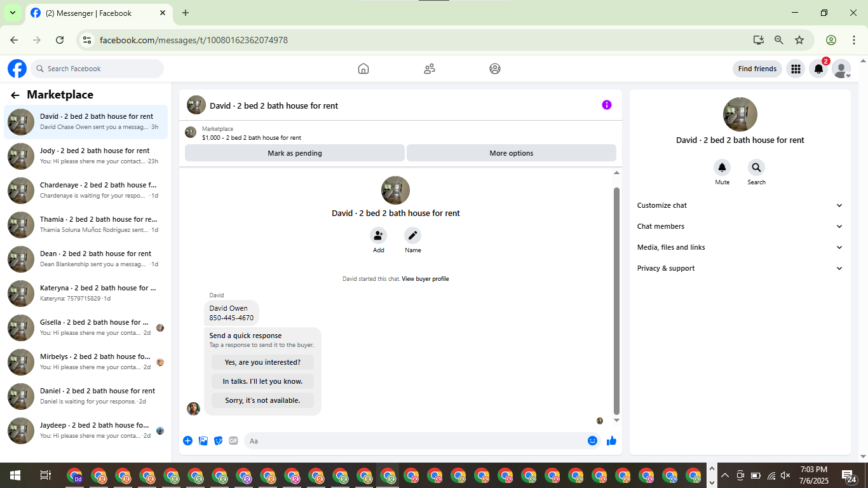Click the Add people icon in chat
The width and height of the screenshot is (868, 488).
coord(379,236)
